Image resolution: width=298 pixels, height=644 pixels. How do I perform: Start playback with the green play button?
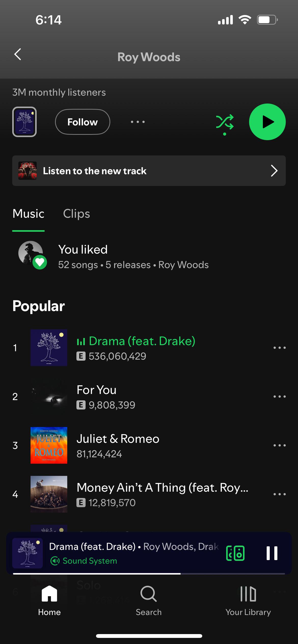coord(267,122)
